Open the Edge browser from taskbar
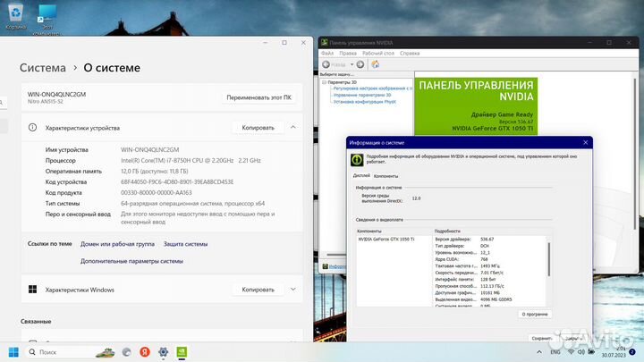 (126, 352)
